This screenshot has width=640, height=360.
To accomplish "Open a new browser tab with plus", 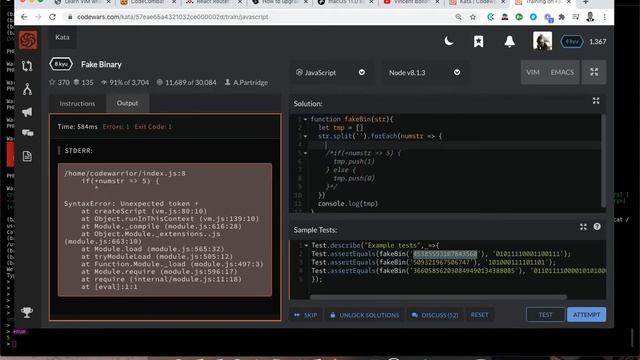I will (x=585, y=2).
